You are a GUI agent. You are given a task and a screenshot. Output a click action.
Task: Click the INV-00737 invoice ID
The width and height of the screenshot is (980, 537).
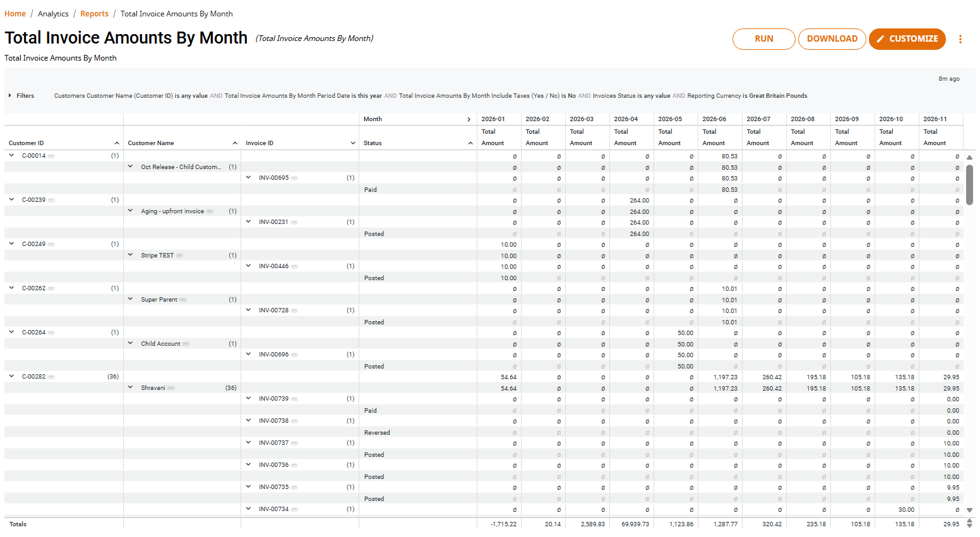click(x=273, y=443)
